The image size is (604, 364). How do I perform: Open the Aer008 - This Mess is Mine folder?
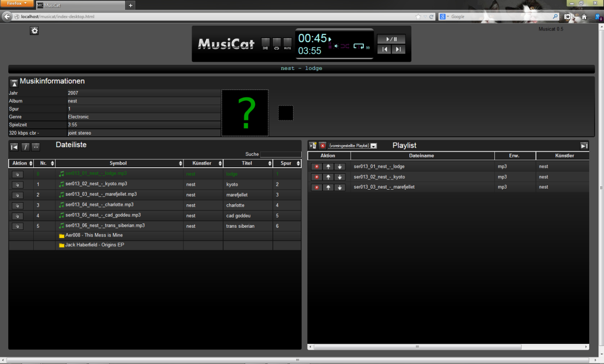click(94, 234)
